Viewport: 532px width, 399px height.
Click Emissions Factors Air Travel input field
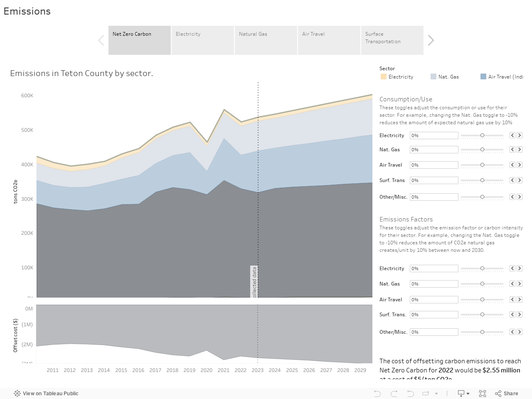click(434, 300)
